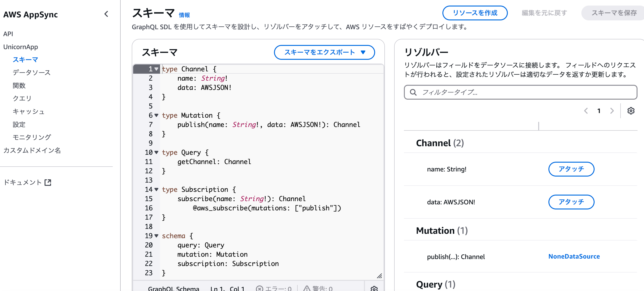Go to previous resolver page
644x291 pixels.
(586, 111)
